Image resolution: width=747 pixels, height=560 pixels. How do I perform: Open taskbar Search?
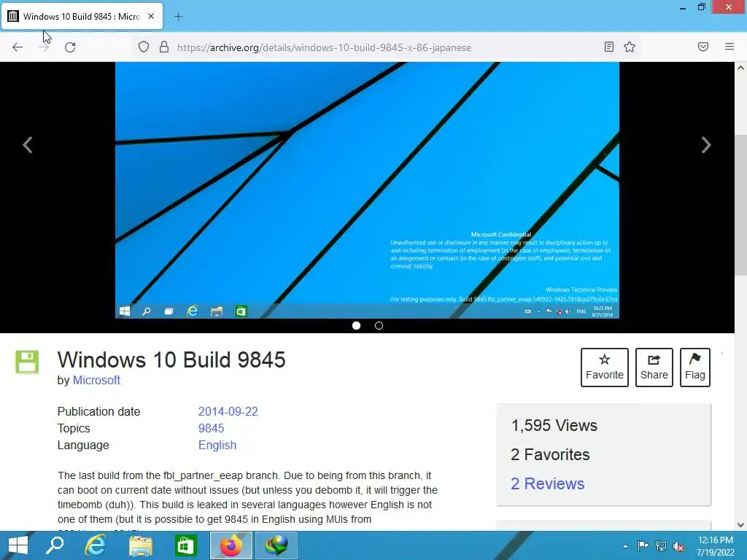pyautogui.click(x=54, y=545)
